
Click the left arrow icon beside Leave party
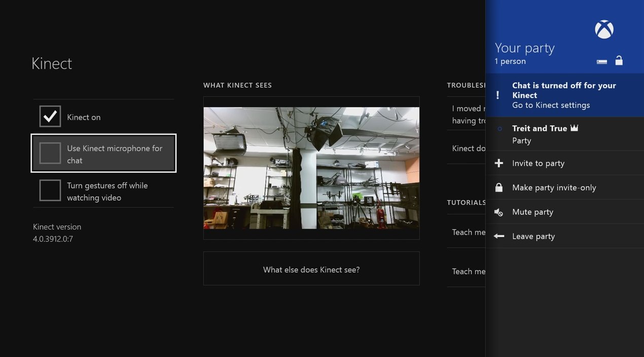[x=499, y=236]
